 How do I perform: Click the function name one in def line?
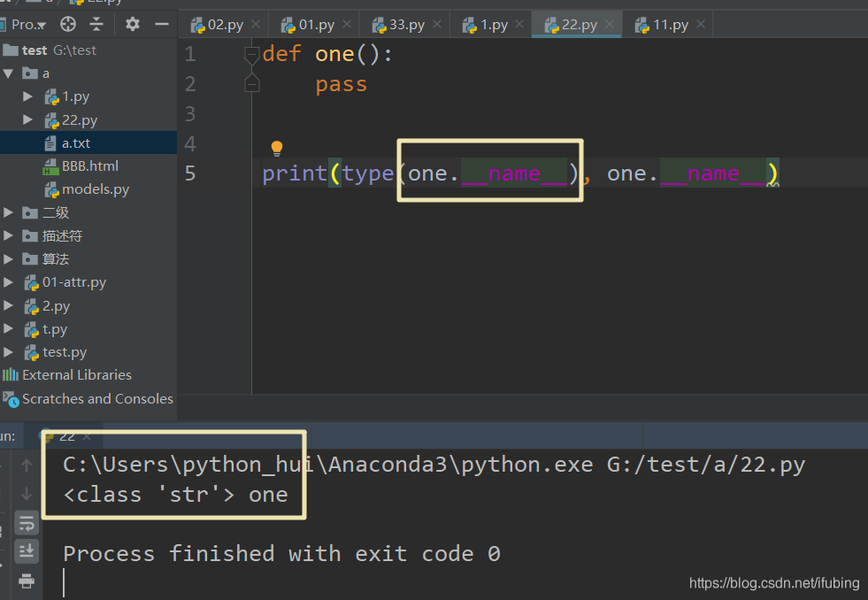pos(334,54)
